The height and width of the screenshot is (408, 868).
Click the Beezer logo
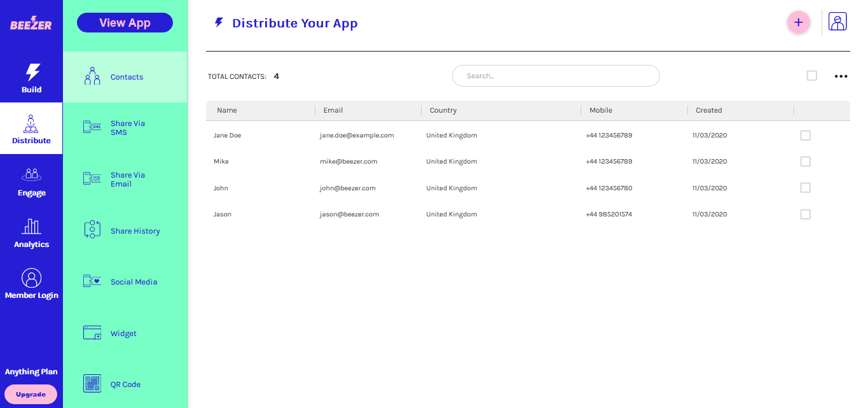[x=31, y=24]
